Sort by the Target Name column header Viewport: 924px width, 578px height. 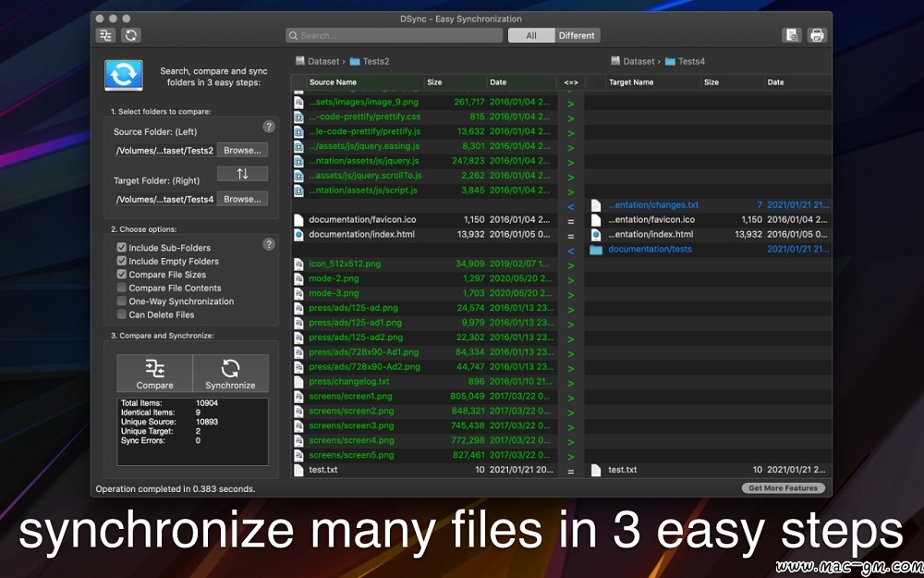(x=653, y=82)
